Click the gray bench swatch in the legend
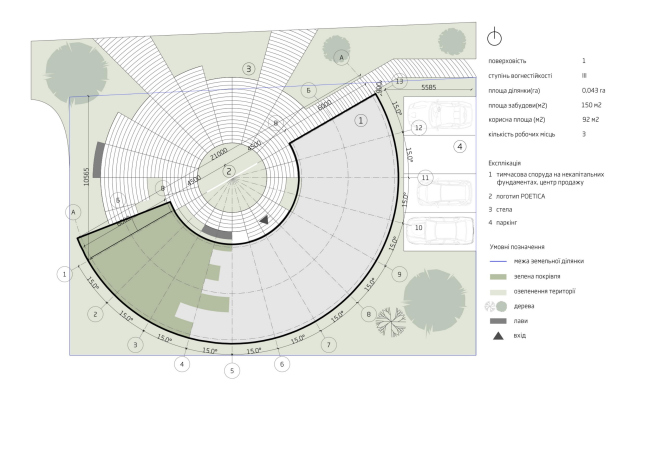Viewport: 650px width, 459px height. 497,320
